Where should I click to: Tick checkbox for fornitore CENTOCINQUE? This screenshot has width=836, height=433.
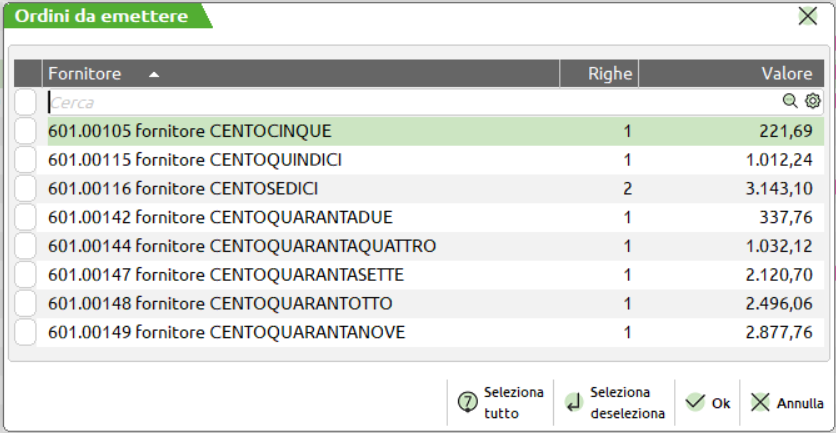27,130
